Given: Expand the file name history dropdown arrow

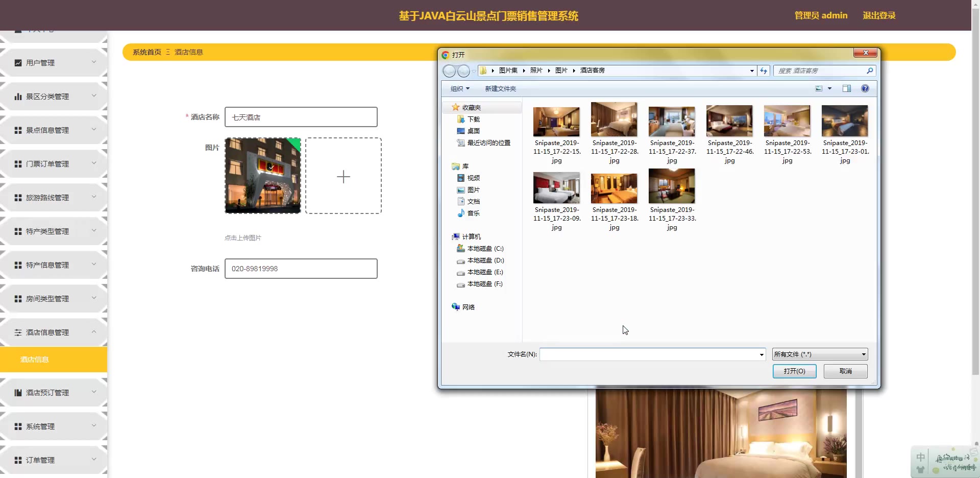Looking at the screenshot, I should point(762,354).
